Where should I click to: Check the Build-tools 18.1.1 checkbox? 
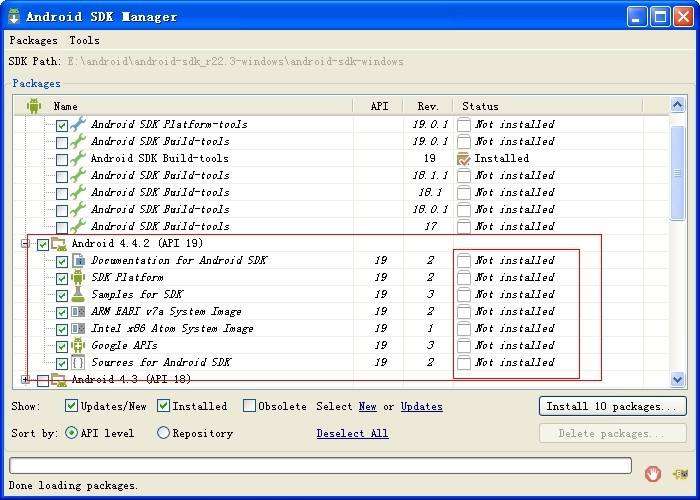[62, 176]
